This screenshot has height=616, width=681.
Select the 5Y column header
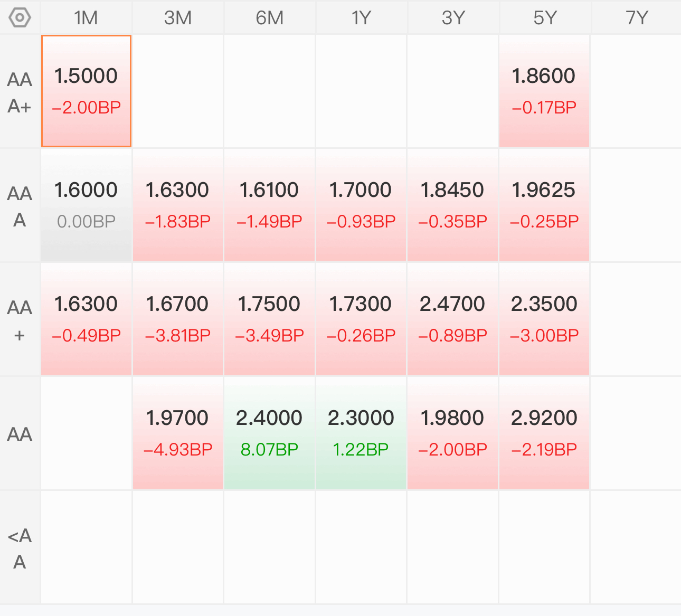[x=545, y=18]
